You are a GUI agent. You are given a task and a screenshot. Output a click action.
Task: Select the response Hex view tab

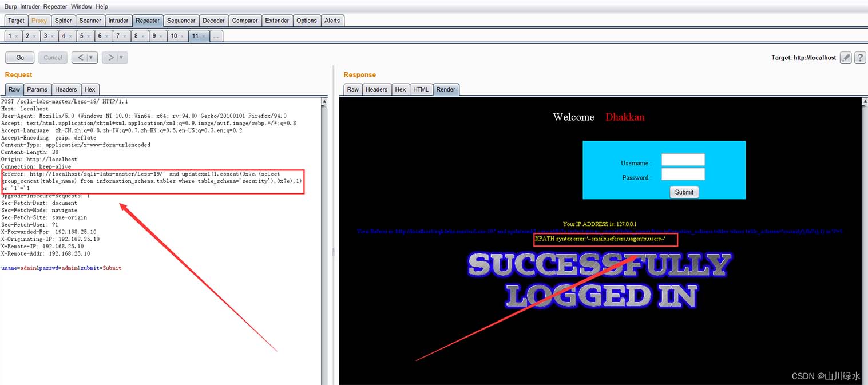(401, 89)
